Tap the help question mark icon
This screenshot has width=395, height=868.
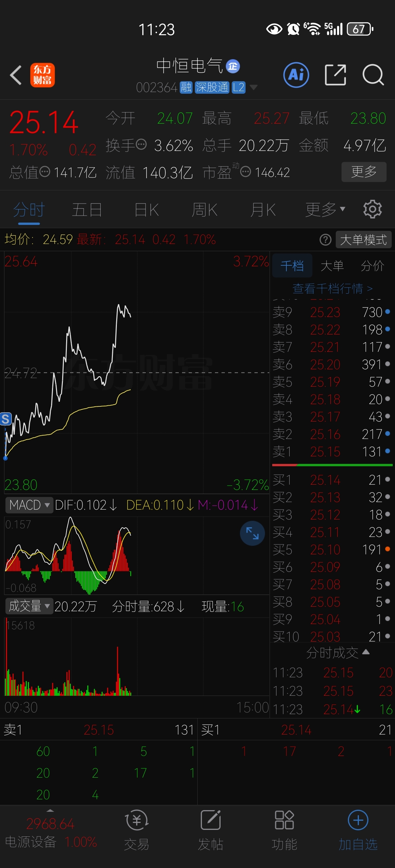[325, 240]
